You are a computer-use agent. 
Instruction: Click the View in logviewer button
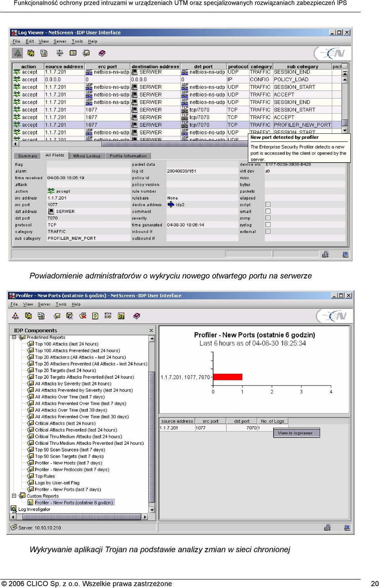click(x=296, y=433)
